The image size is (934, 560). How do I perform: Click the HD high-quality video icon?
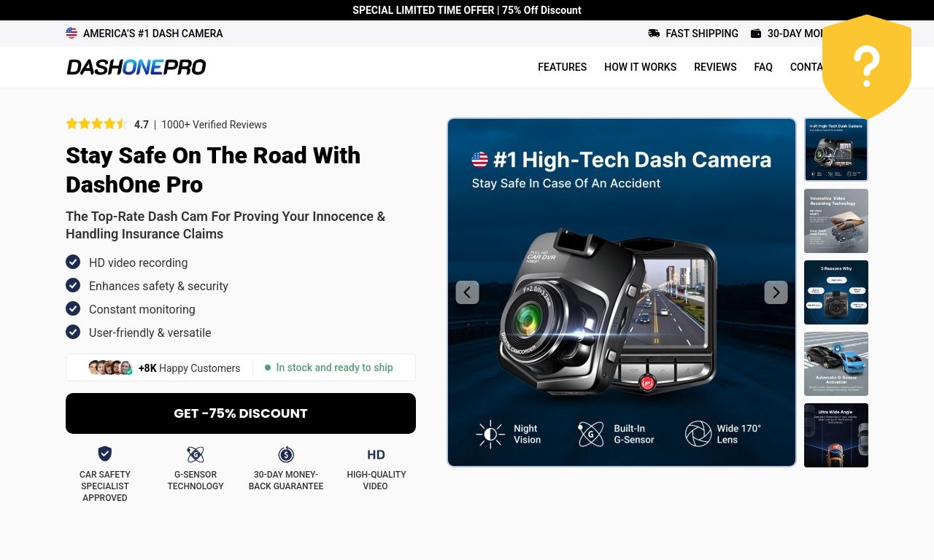376,454
